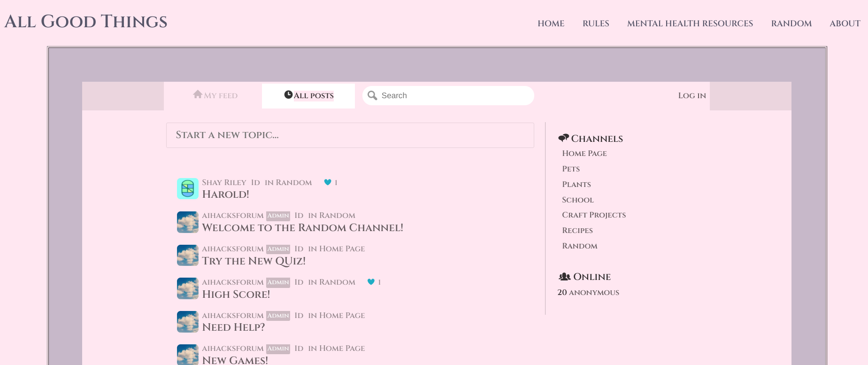Open the Need Help? topic
Screen dimensions: 868x365
coord(233,327)
